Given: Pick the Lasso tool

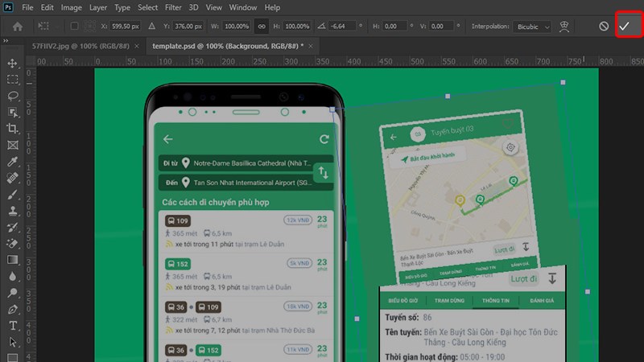Looking at the screenshot, I should pos(12,96).
